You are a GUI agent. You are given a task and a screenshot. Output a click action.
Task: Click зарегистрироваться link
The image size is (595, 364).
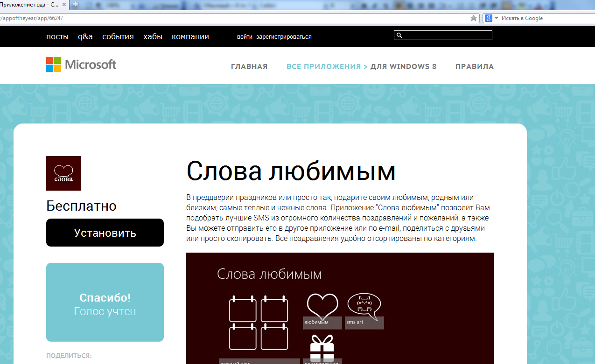(x=284, y=37)
